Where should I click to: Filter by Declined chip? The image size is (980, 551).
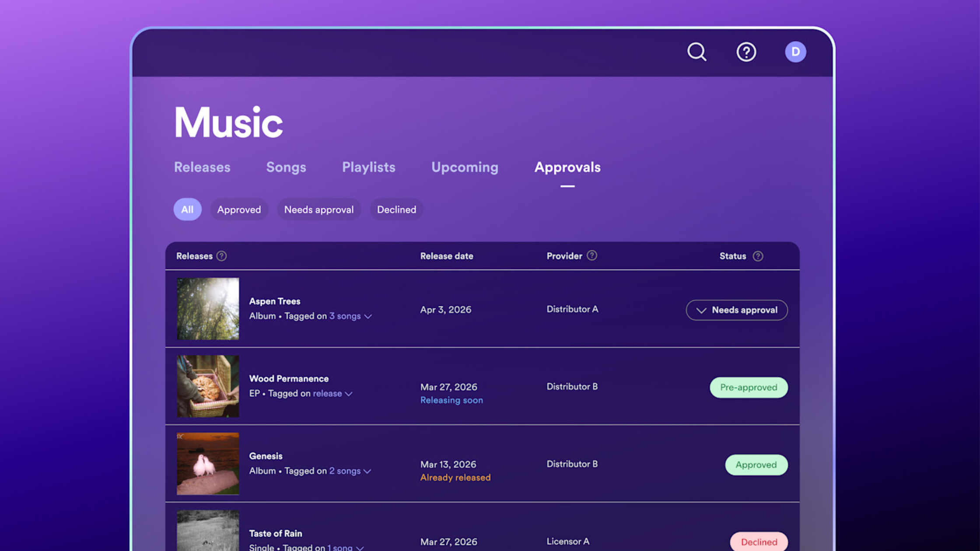click(x=396, y=209)
